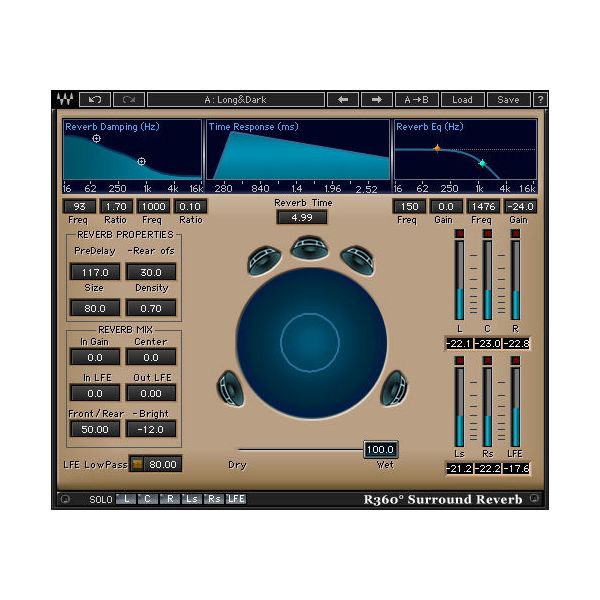Viewport: 600px width, 600px height.
Task: Select the Rear ofs value 30.0
Action: pos(151,272)
